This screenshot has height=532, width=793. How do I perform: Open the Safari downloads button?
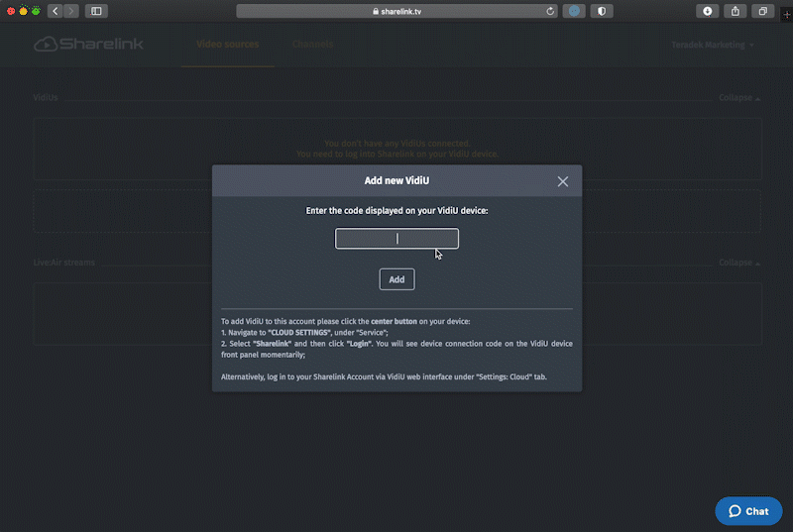pos(708,11)
